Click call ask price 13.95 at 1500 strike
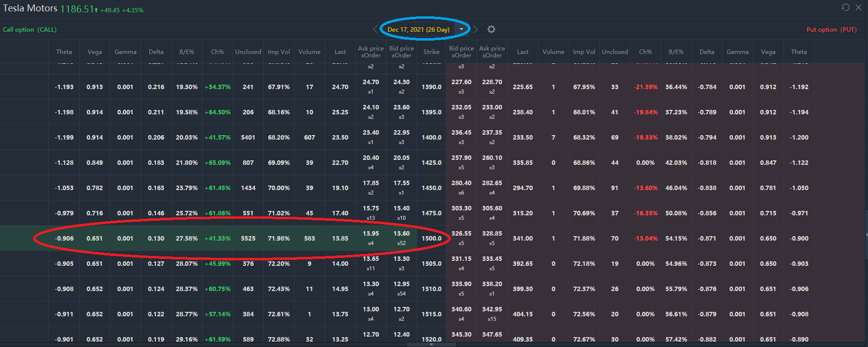Viewport: 868px width, 347px height. (371, 234)
